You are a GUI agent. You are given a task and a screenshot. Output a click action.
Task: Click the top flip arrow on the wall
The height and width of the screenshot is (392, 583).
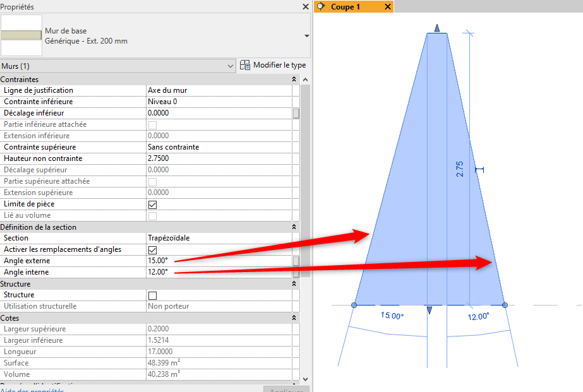(x=436, y=28)
